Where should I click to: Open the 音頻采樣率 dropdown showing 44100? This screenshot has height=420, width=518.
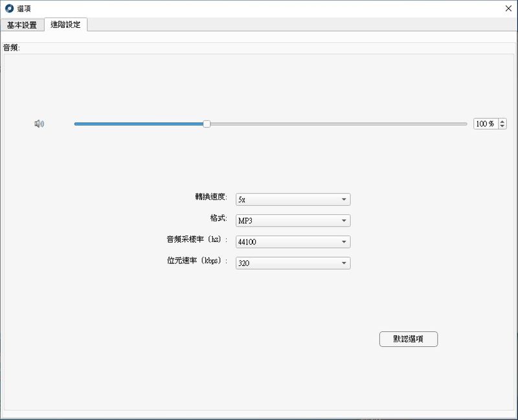(293, 241)
